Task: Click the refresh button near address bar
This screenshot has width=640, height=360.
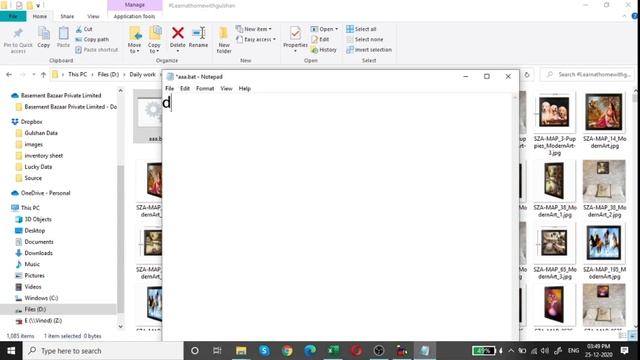Action: coord(527,75)
